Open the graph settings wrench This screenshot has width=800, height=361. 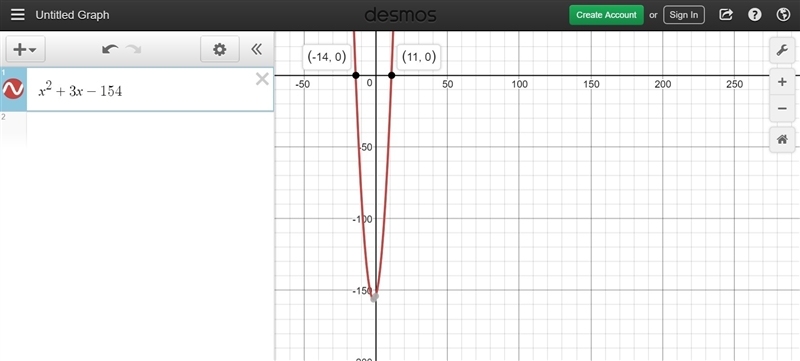click(x=782, y=50)
